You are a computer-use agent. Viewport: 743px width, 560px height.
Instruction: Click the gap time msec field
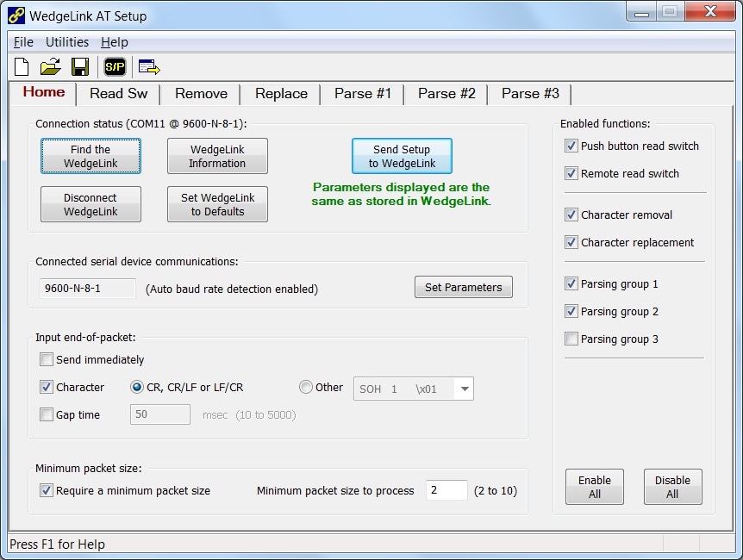pos(160,414)
